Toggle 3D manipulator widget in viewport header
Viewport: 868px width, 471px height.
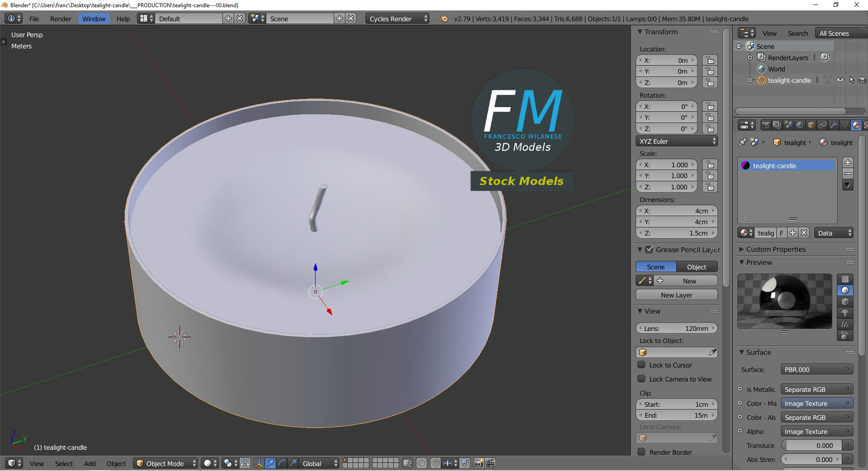click(259, 463)
